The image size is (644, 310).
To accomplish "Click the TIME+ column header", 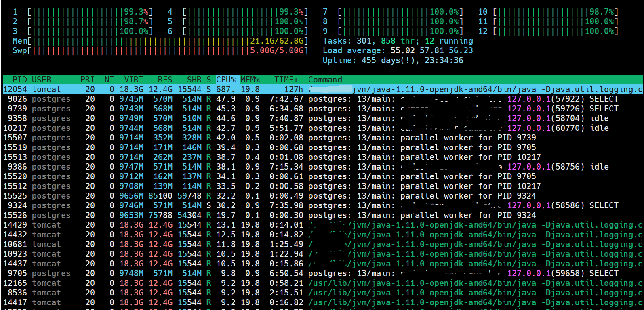I will [x=286, y=80].
